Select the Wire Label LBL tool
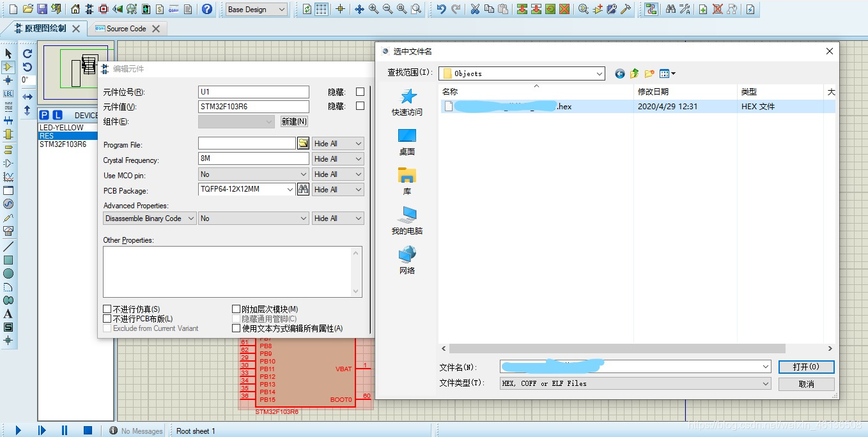 tap(8, 93)
